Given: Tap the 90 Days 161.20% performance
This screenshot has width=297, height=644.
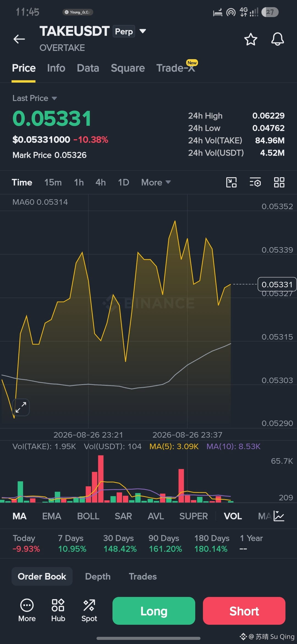Looking at the screenshot, I should pyautogui.click(x=165, y=544).
